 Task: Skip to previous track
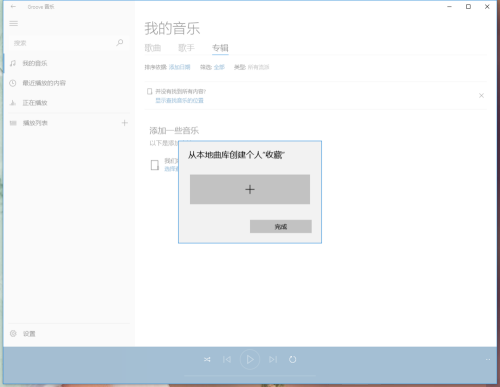pos(227,359)
